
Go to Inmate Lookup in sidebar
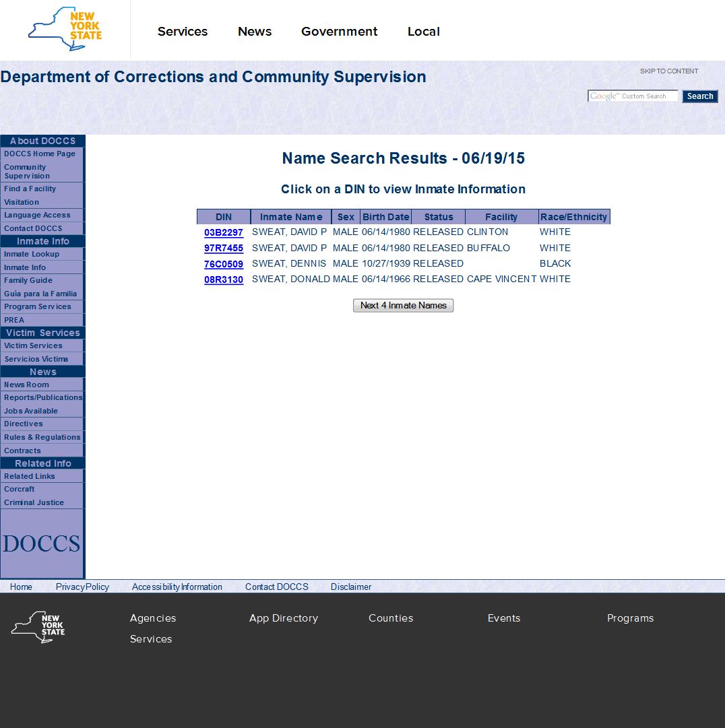[32, 255]
